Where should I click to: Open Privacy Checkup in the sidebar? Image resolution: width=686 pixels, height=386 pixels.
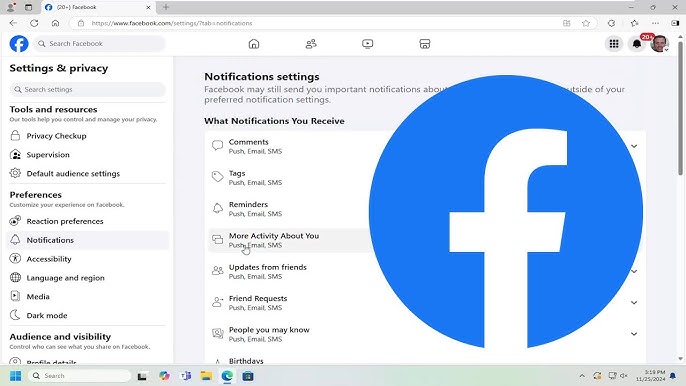[88, 136]
